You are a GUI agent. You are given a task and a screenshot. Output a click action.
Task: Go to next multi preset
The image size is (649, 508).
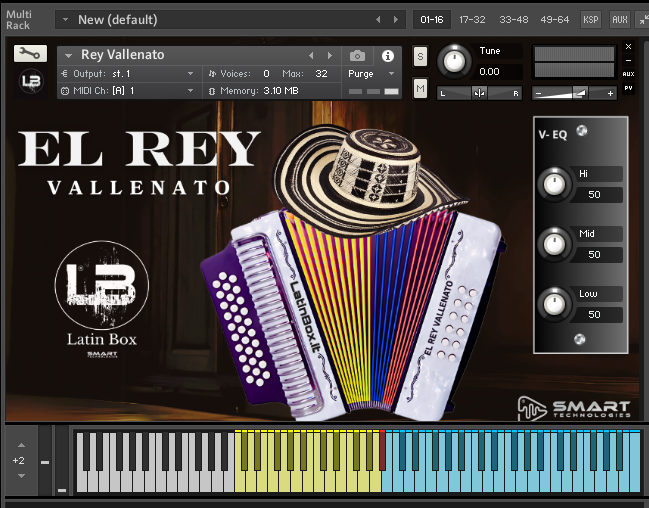point(396,19)
